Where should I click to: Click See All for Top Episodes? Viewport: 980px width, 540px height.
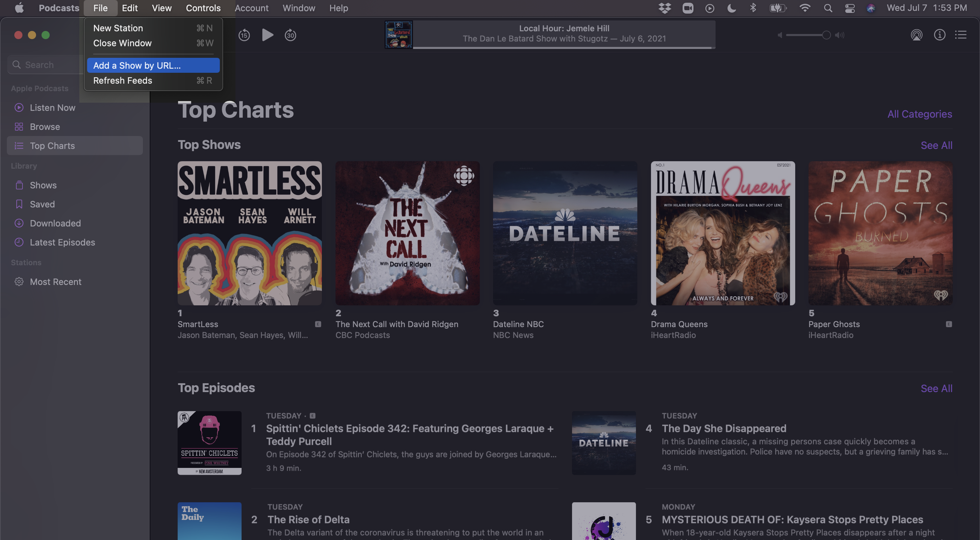tap(936, 388)
